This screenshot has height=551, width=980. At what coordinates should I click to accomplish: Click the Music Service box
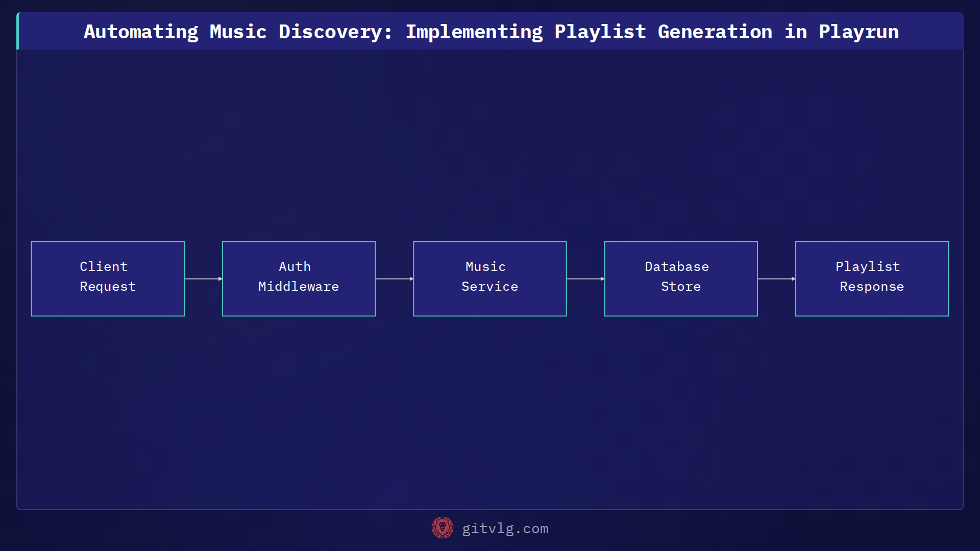click(x=489, y=279)
